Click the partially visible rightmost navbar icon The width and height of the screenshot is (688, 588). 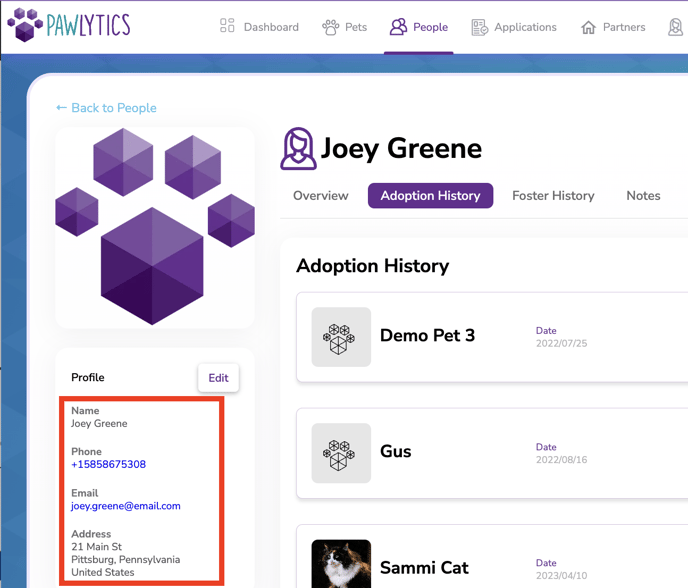click(x=676, y=27)
